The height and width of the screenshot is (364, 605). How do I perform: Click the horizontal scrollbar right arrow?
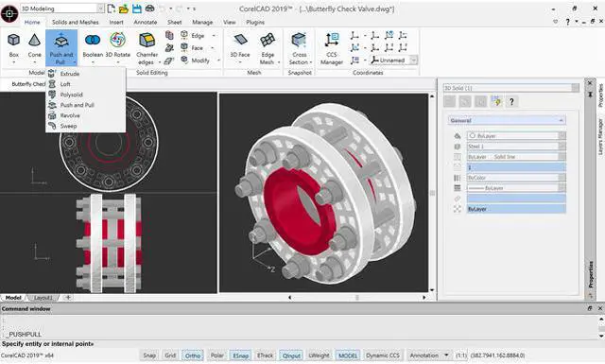(423, 298)
